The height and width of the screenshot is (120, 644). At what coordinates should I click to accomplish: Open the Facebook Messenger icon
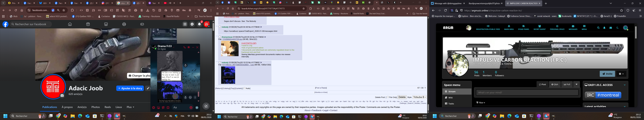[x=192, y=24]
